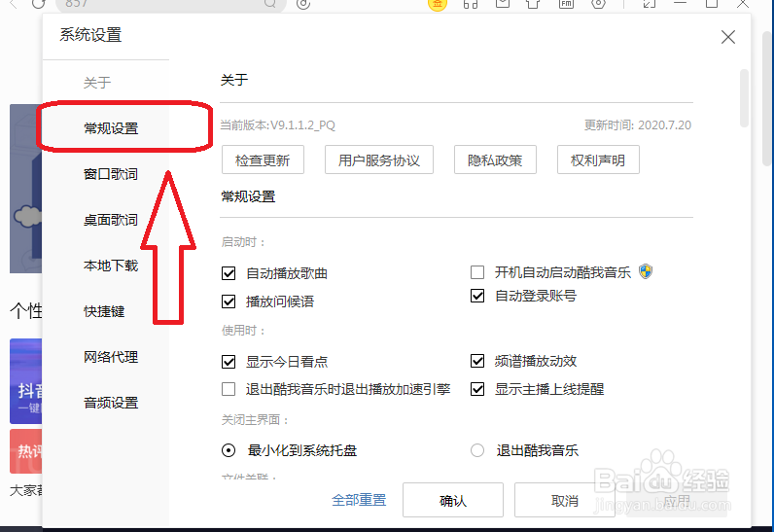Image resolution: width=774 pixels, height=532 pixels.
Task: Click version text 当前版本:V9.1.1.2_PQ
Action: [278, 125]
